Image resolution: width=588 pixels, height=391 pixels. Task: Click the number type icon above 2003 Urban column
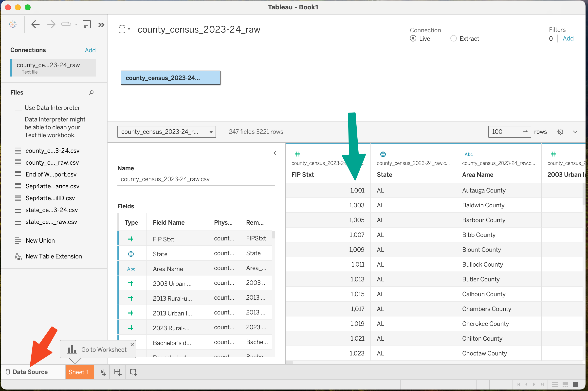click(553, 154)
